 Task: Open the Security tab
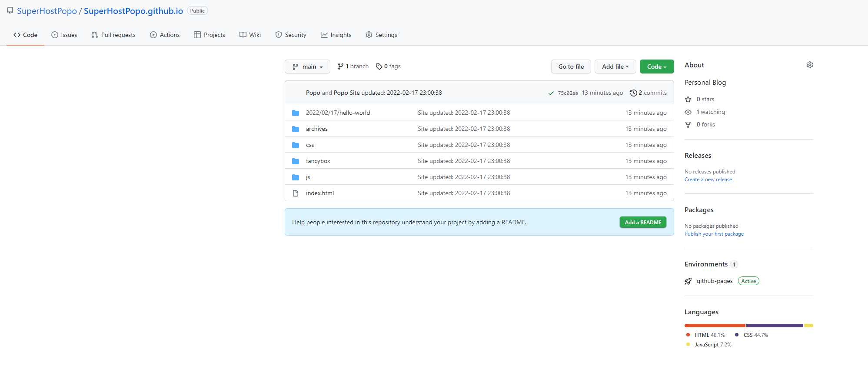(x=291, y=35)
